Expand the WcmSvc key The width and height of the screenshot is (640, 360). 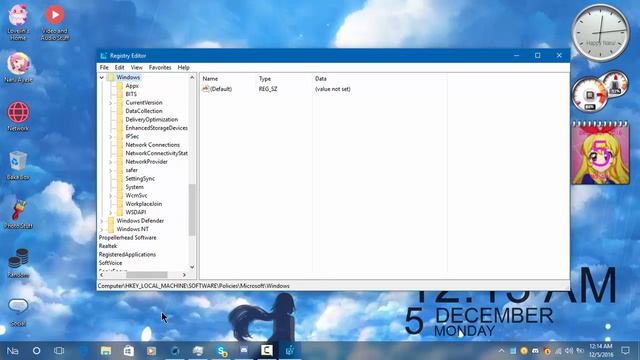[x=111, y=196]
